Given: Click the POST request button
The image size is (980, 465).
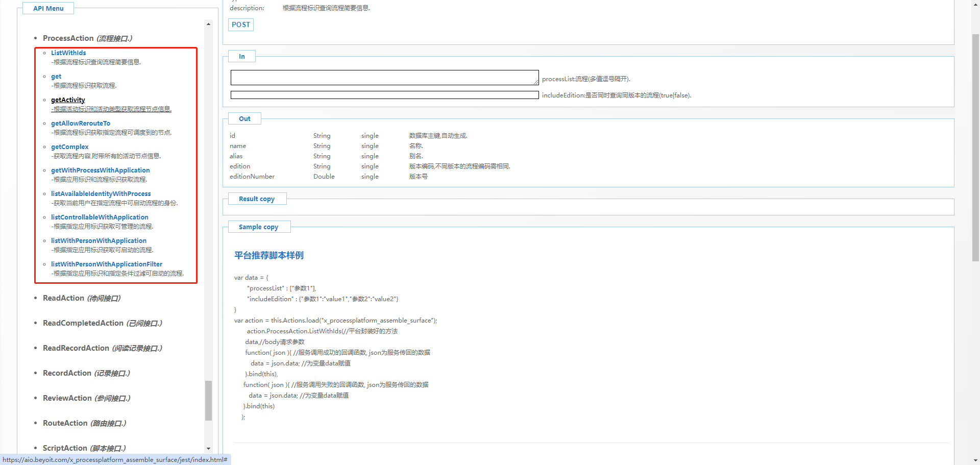Looking at the screenshot, I should point(241,25).
